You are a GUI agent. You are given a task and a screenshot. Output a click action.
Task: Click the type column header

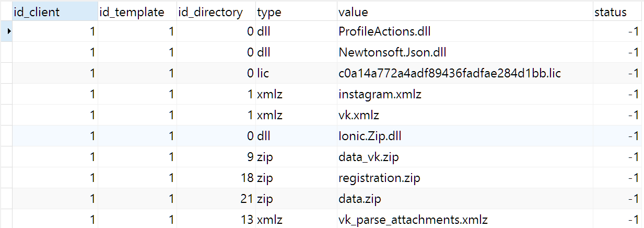pyautogui.click(x=296, y=12)
